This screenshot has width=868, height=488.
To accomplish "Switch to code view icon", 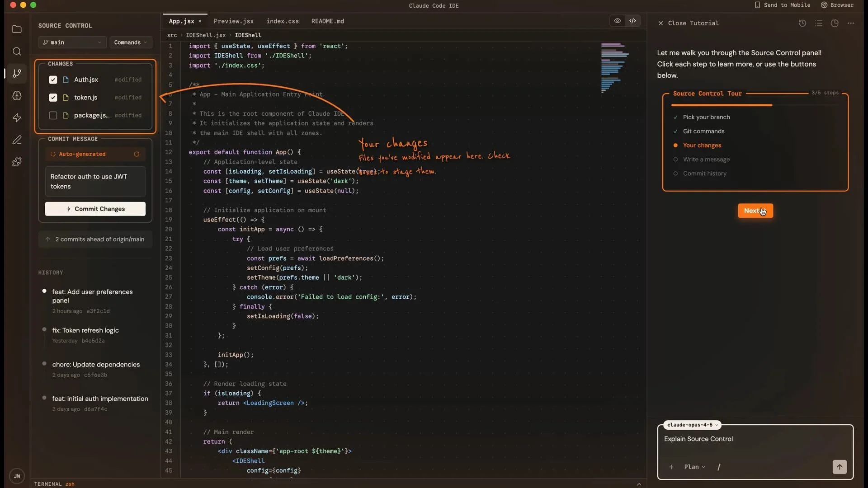I will [x=632, y=21].
